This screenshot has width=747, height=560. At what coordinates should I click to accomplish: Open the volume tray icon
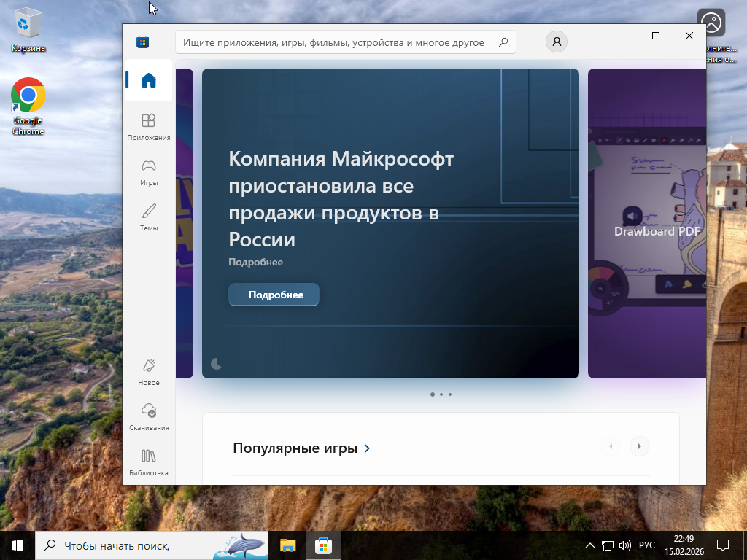[x=624, y=545]
